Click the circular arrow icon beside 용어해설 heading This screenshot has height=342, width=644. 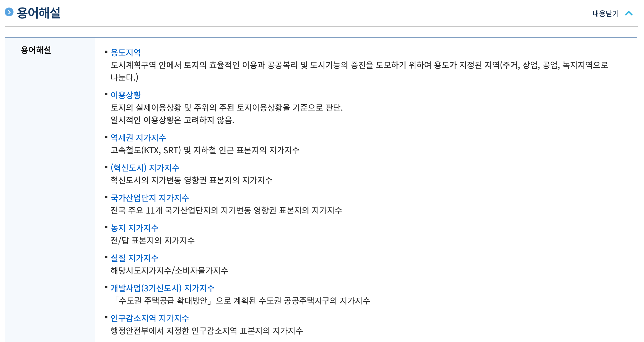click(9, 11)
